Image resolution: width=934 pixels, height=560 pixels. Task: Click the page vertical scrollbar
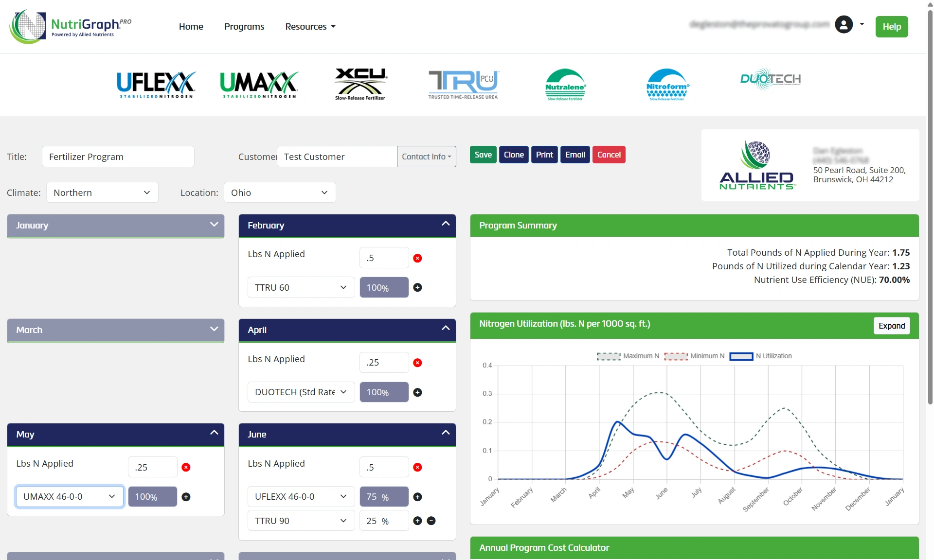(930, 204)
